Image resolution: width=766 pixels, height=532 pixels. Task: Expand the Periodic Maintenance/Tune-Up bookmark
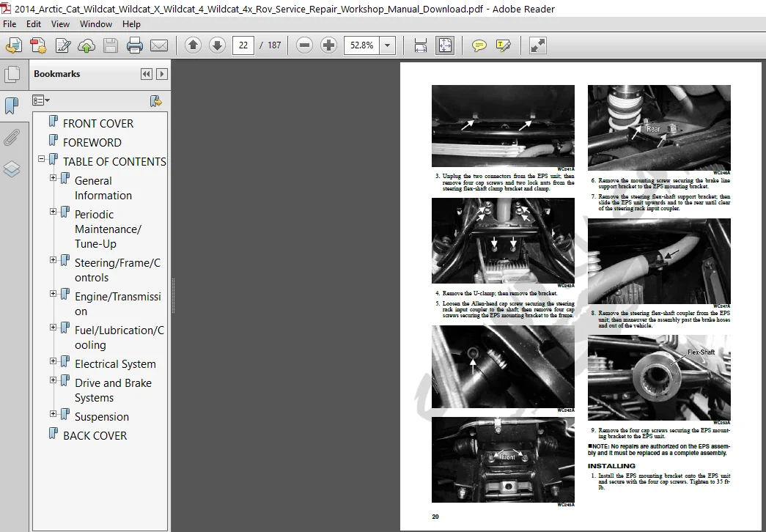[54, 212]
